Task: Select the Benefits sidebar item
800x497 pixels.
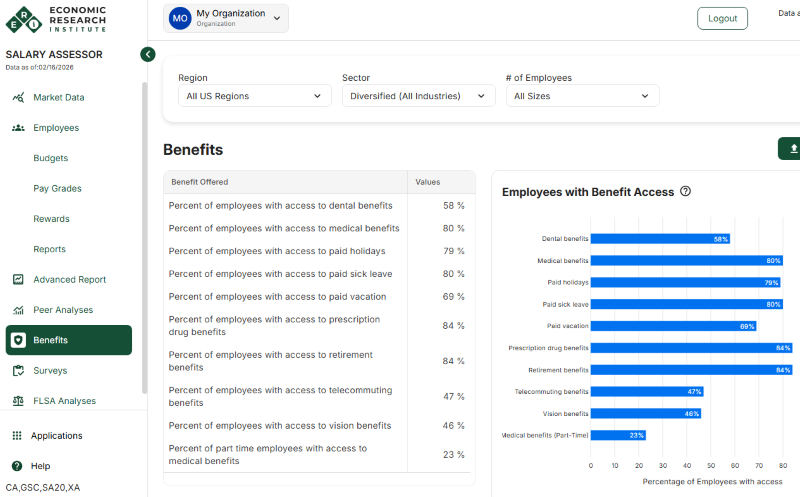Action: [x=69, y=340]
